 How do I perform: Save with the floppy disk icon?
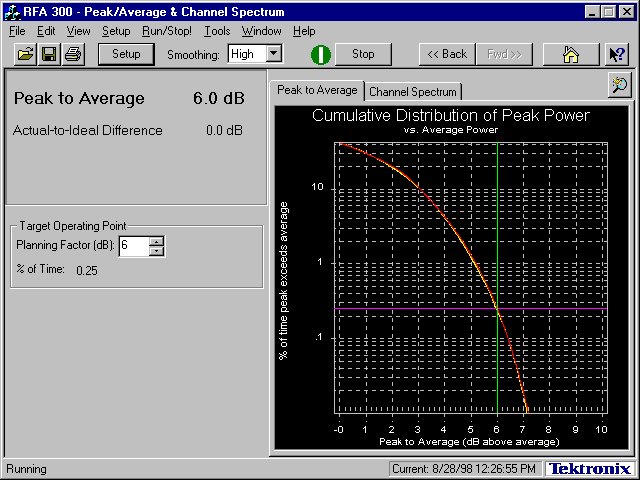pyautogui.click(x=49, y=54)
